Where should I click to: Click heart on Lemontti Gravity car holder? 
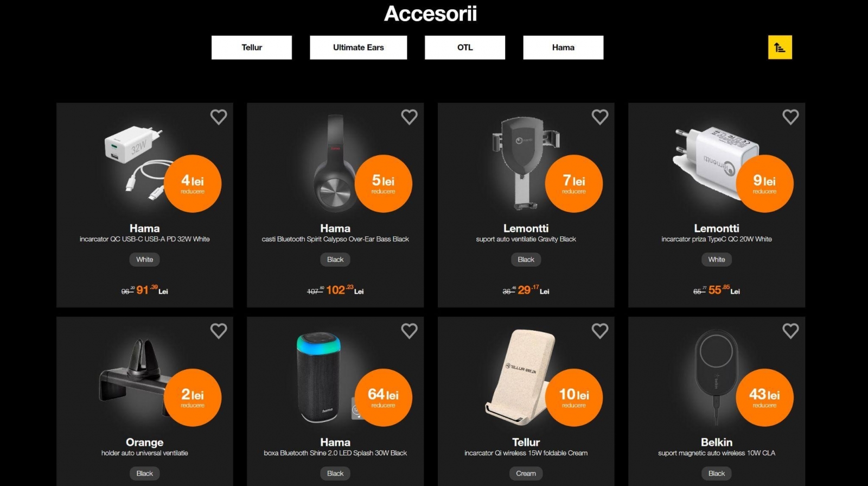coord(600,117)
